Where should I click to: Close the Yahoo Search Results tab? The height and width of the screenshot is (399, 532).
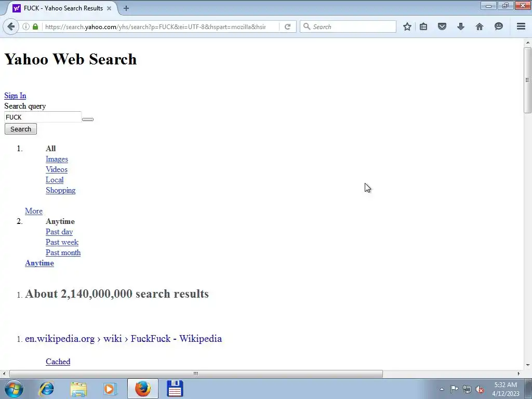point(109,8)
